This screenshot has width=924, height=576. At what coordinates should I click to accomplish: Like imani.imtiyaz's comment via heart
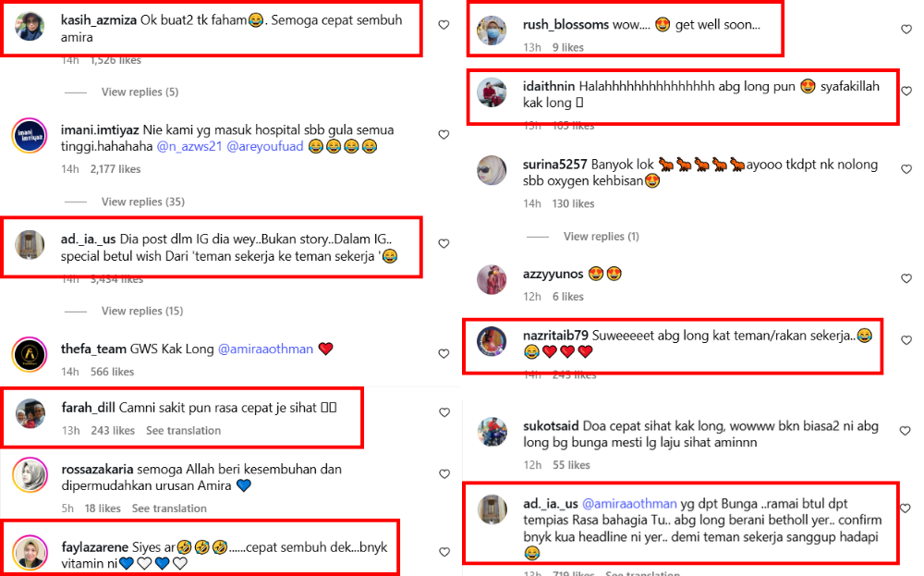pyautogui.click(x=444, y=134)
